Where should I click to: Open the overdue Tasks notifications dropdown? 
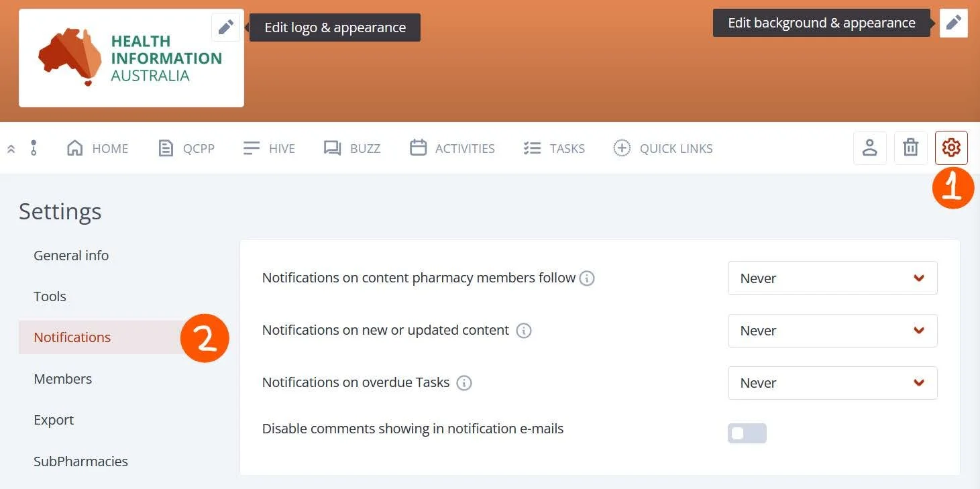pos(832,383)
